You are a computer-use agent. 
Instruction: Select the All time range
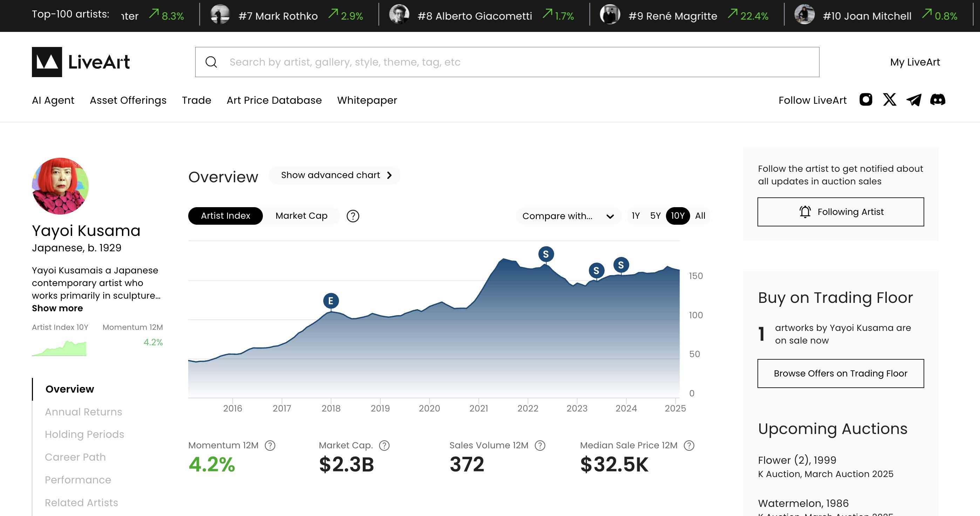tap(700, 216)
